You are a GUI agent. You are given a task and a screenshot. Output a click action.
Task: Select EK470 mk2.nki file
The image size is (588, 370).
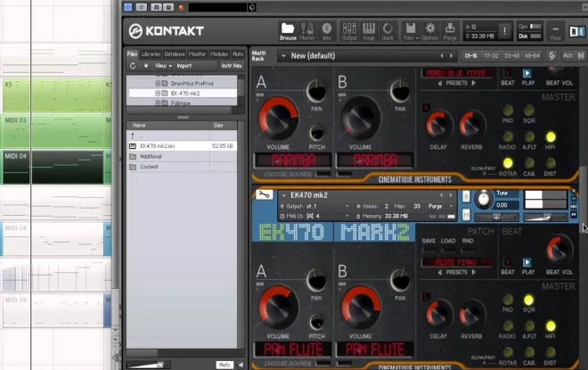point(183,146)
